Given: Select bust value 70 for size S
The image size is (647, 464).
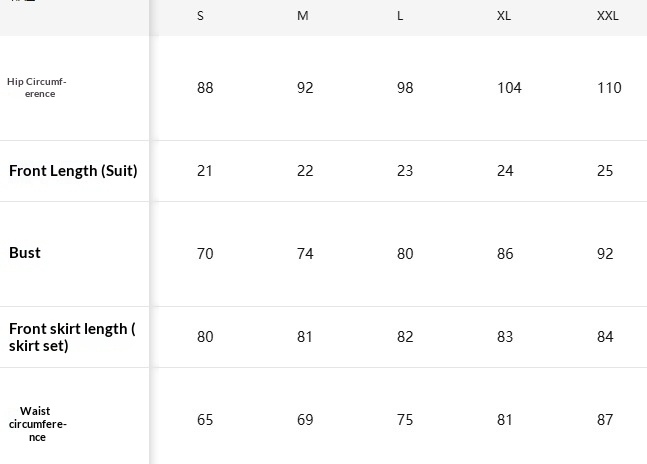Looking at the screenshot, I should 205,254.
